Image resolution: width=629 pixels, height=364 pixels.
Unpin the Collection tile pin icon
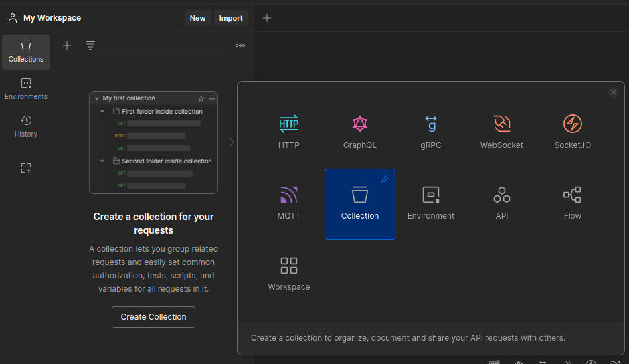pos(385,179)
